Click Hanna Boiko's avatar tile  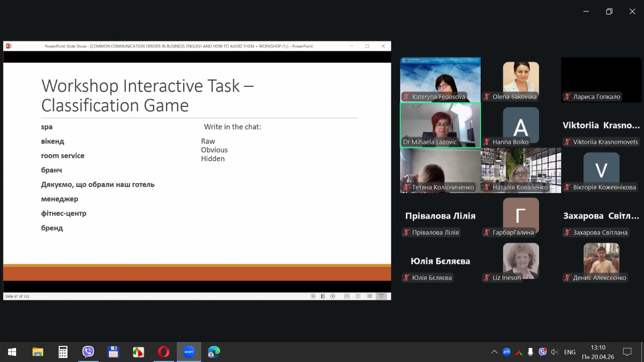coord(520,125)
